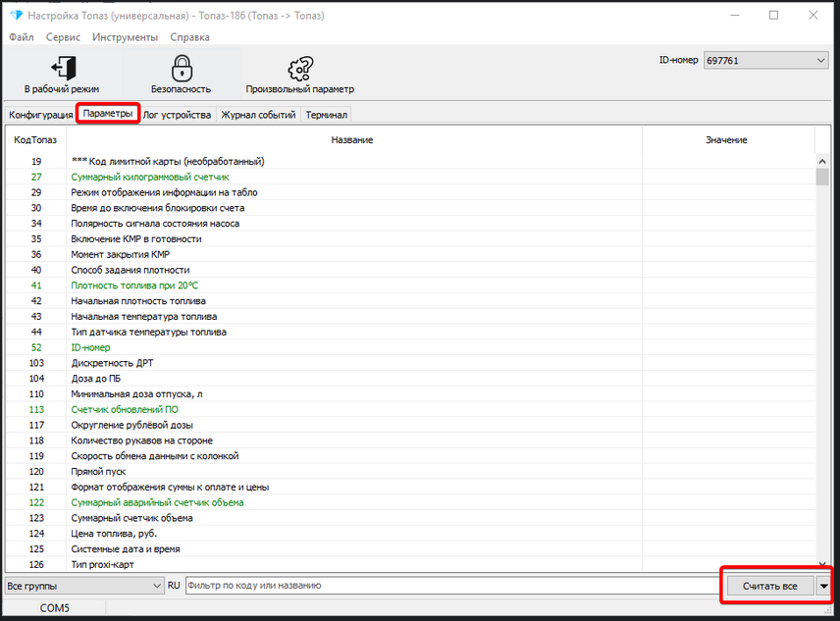The width and height of the screenshot is (840, 621).
Task: Select row 123 Суммарный счетчик объема
Action: pyautogui.click(x=410, y=518)
